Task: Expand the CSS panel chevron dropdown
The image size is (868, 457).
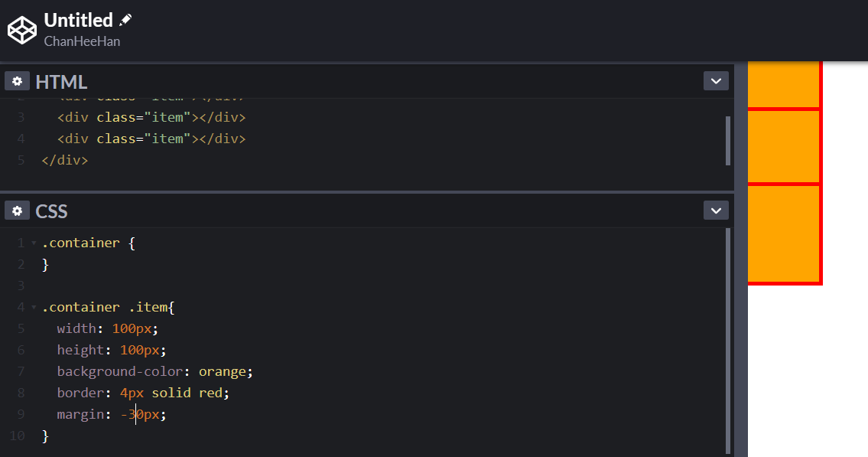Action: [x=716, y=211]
